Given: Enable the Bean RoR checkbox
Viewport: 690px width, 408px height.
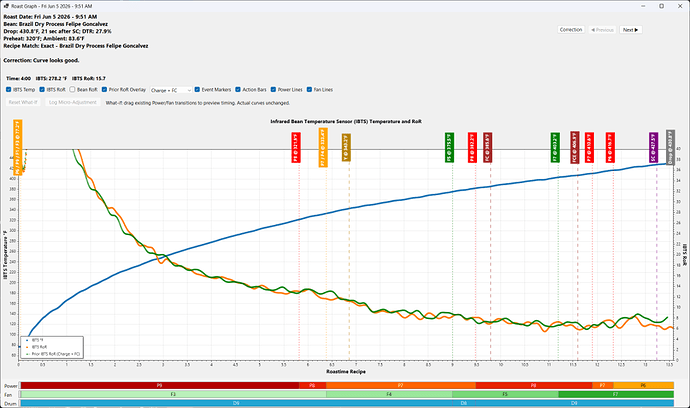Looking at the screenshot, I should click(x=72, y=89).
